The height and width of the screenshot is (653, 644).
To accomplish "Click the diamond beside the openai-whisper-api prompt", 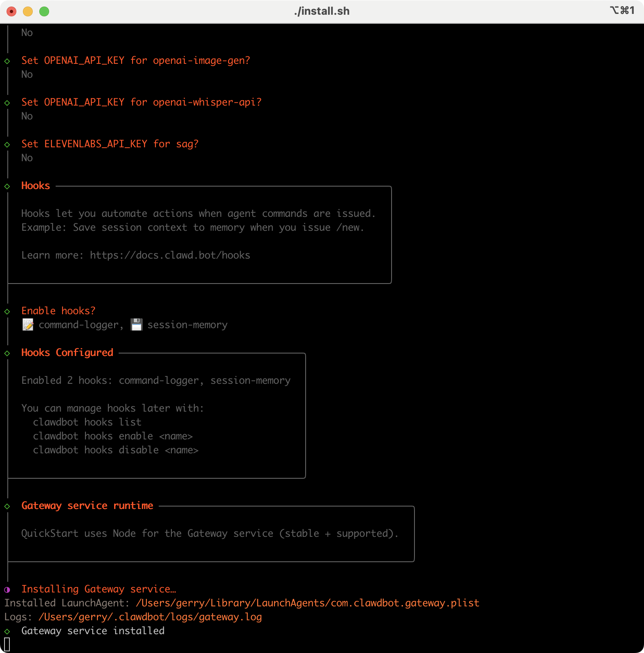I will click(x=7, y=103).
